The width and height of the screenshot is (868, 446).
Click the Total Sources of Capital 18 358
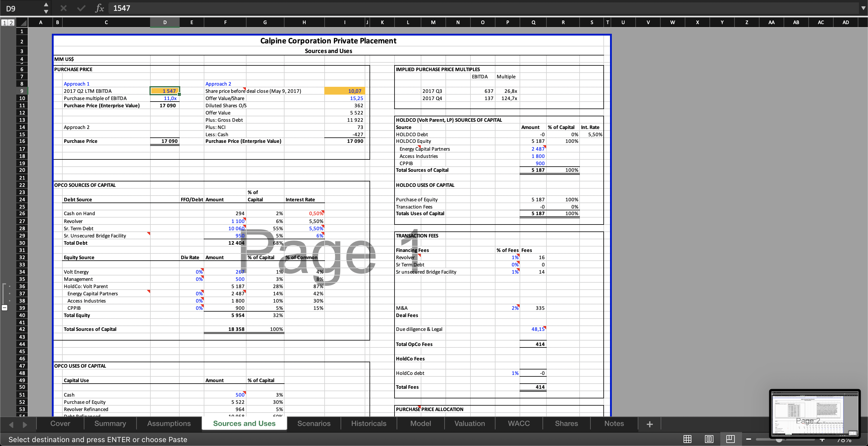click(225, 329)
